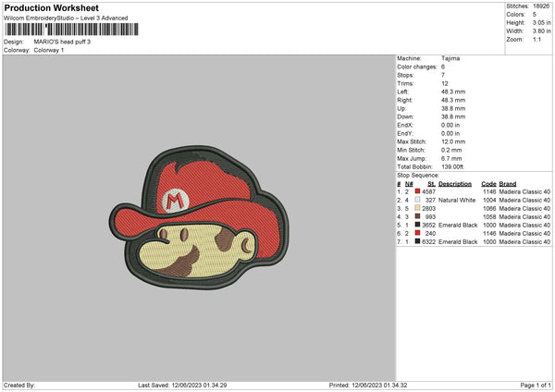Click the Min Stitch value 0.2 mm
The width and height of the screenshot is (555, 392).
coord(451,150)
